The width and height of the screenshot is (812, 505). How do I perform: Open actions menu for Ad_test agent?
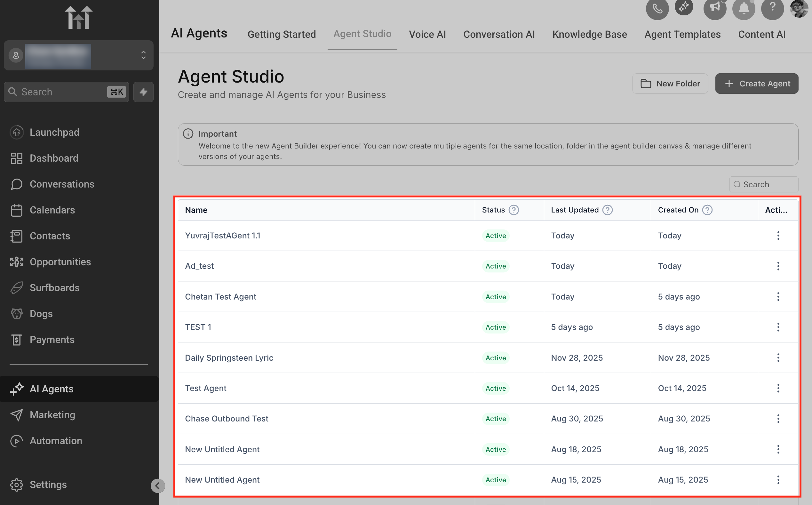pos(778,266)
